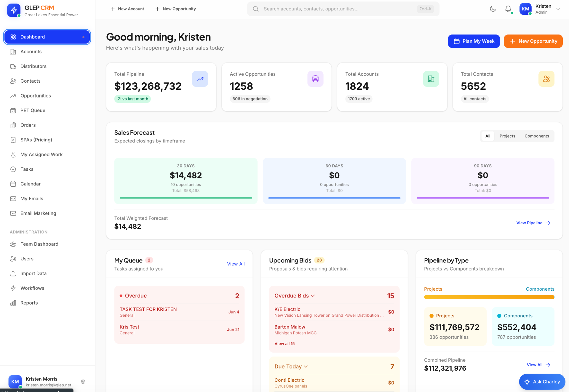
Task: Open PET Queue calendar icon in sidebar
Action: point(13,111)
